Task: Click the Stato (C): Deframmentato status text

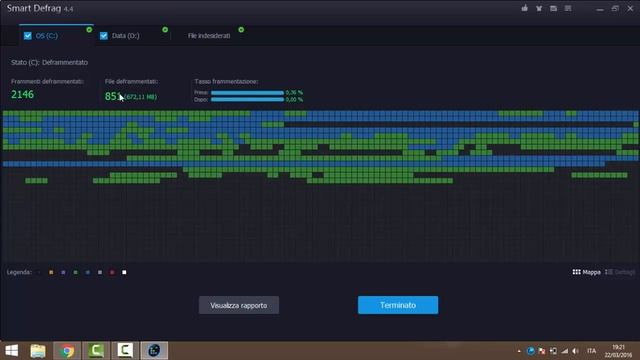Action: click(x=49, y=62)
